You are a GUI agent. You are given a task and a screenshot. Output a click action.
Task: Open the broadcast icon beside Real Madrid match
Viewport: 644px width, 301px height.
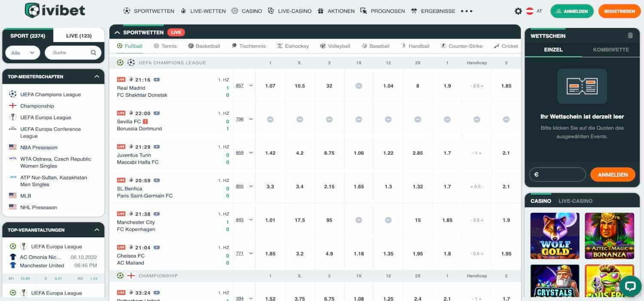pos(156,80)
